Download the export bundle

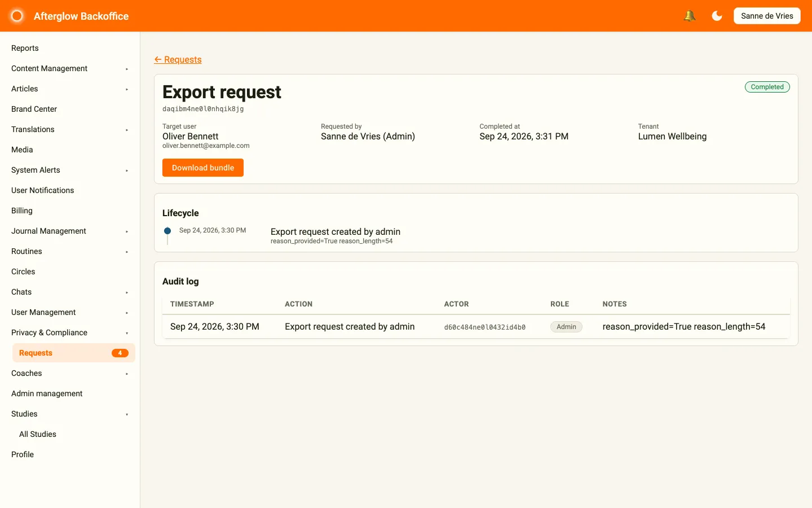point(203,168)
